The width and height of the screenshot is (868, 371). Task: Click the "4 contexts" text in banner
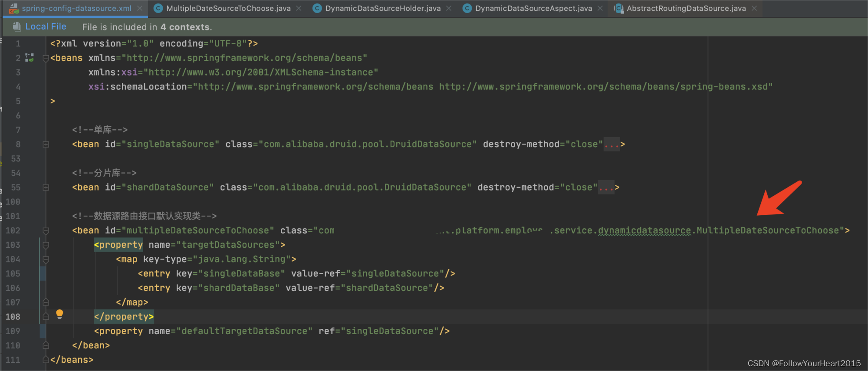click(185, 27)
